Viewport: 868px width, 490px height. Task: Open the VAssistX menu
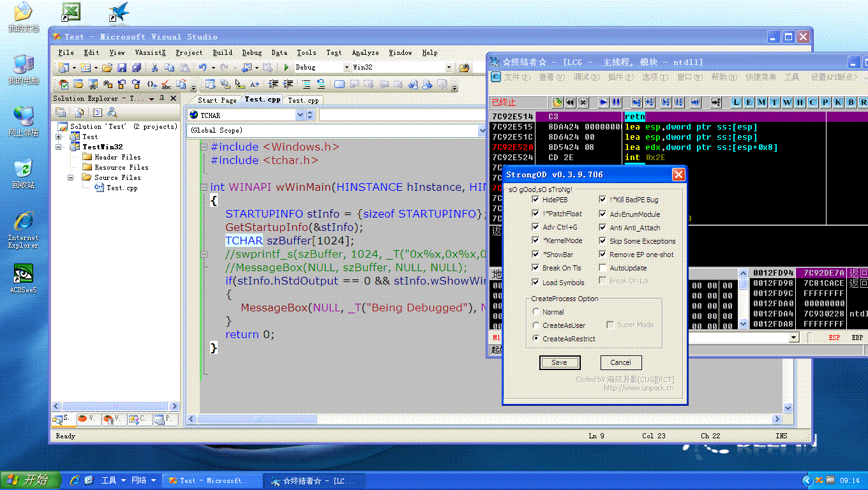(x=151, y=52)
